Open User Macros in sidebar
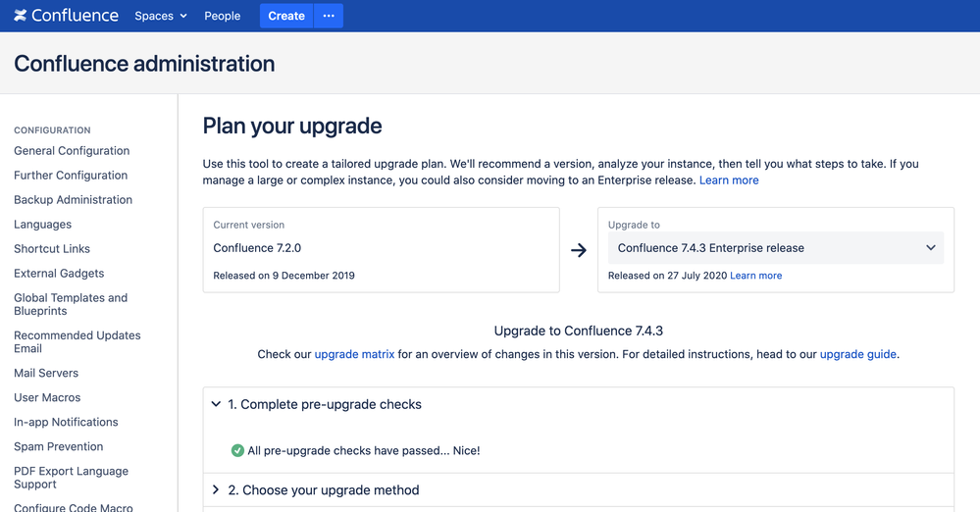This screenshot has height=512, width=980. point(47,397)
